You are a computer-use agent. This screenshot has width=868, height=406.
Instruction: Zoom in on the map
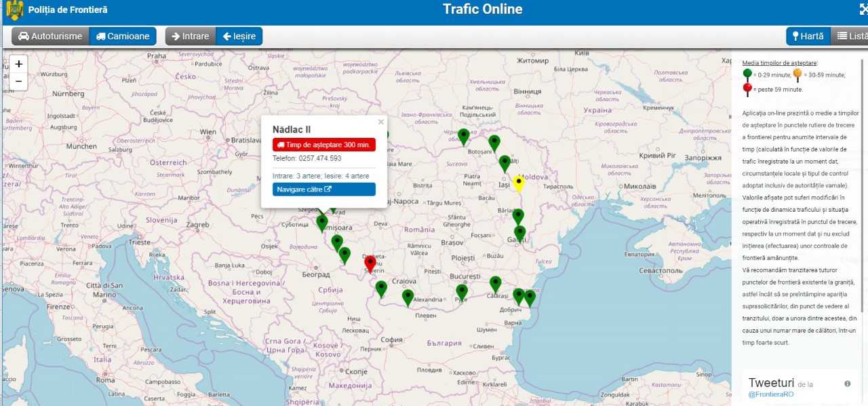(18, 64)
